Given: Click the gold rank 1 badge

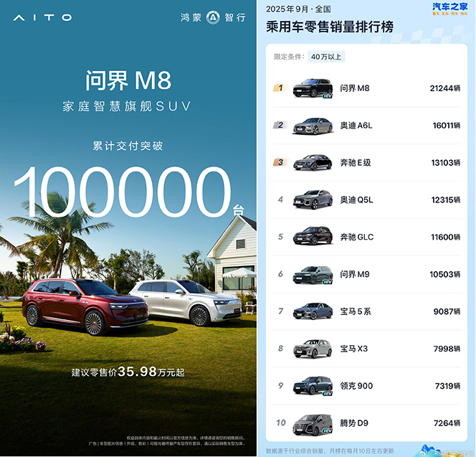Looking at the screenshot, I should point(280,88).
